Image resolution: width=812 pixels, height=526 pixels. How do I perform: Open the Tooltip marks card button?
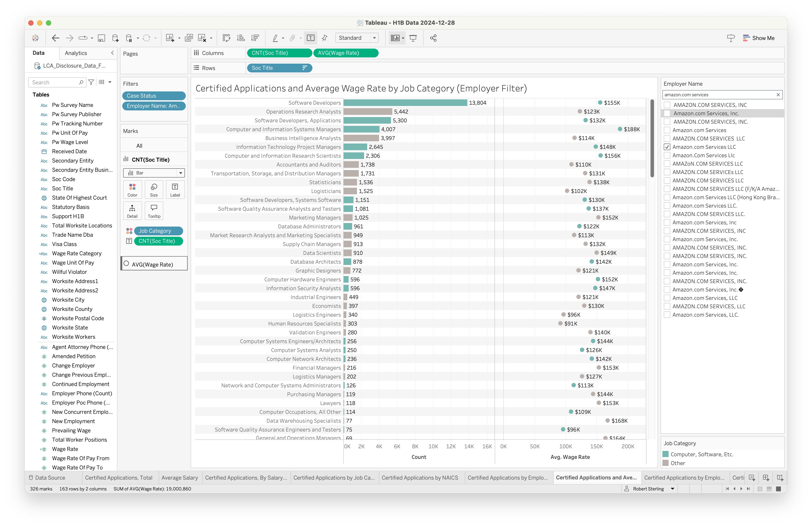[x=154, y=211]
